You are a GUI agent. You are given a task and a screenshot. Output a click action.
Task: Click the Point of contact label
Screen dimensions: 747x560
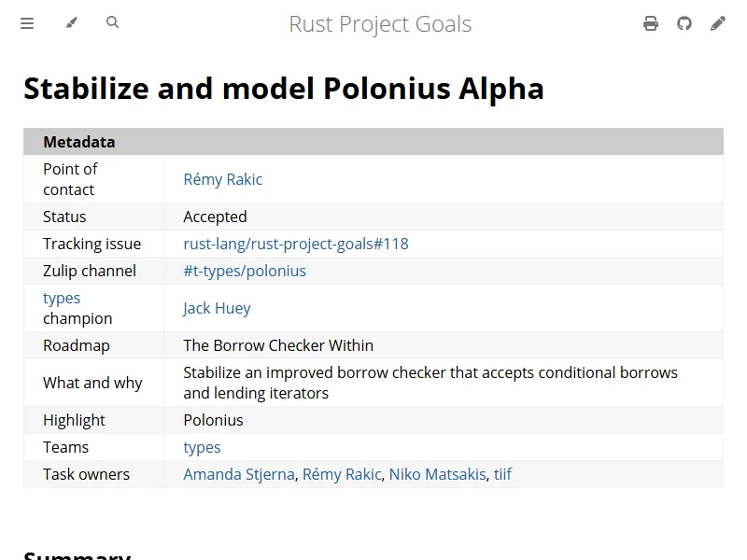click(x=70, y=179)
